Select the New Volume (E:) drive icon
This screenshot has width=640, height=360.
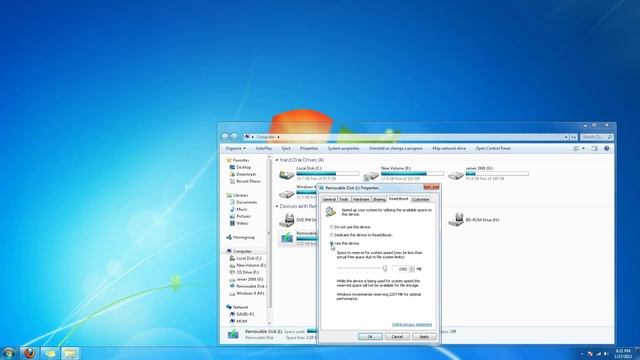coord(371,176)
